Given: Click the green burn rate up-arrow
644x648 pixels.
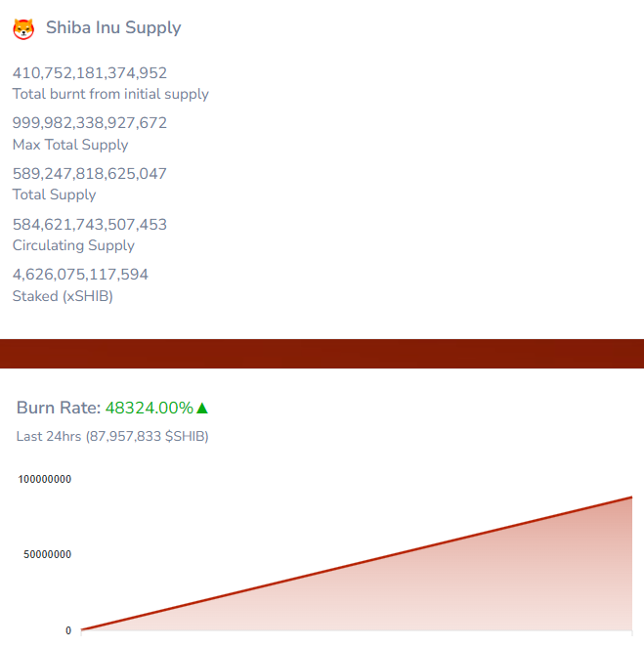Looking at the screenshot, I should click(x=202, y=409).
